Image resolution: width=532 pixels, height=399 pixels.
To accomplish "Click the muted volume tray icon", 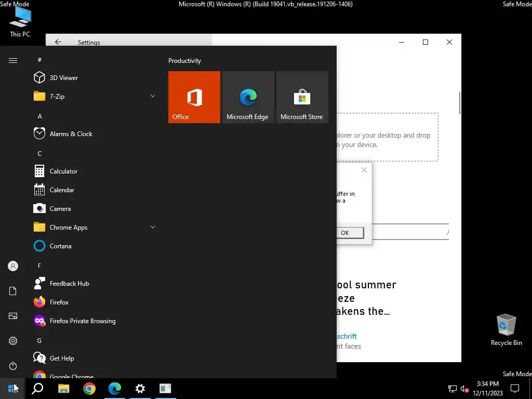I will (x=464, y=389).
